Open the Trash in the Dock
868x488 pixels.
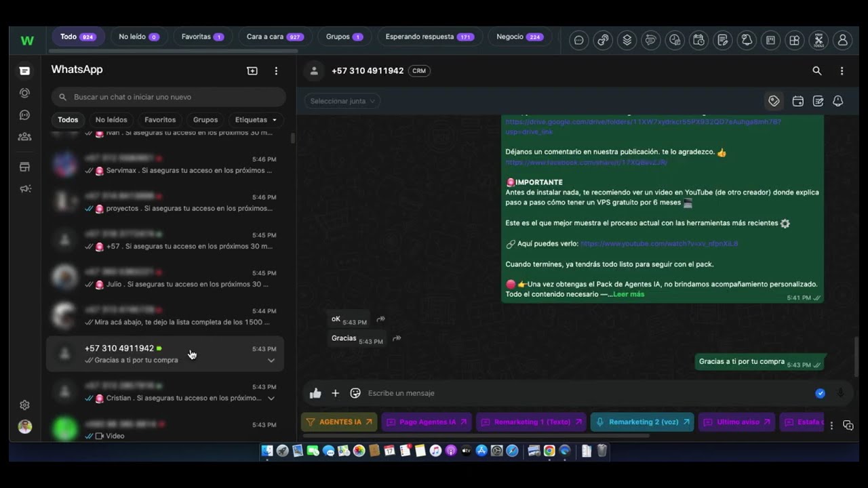click(601, 451)
